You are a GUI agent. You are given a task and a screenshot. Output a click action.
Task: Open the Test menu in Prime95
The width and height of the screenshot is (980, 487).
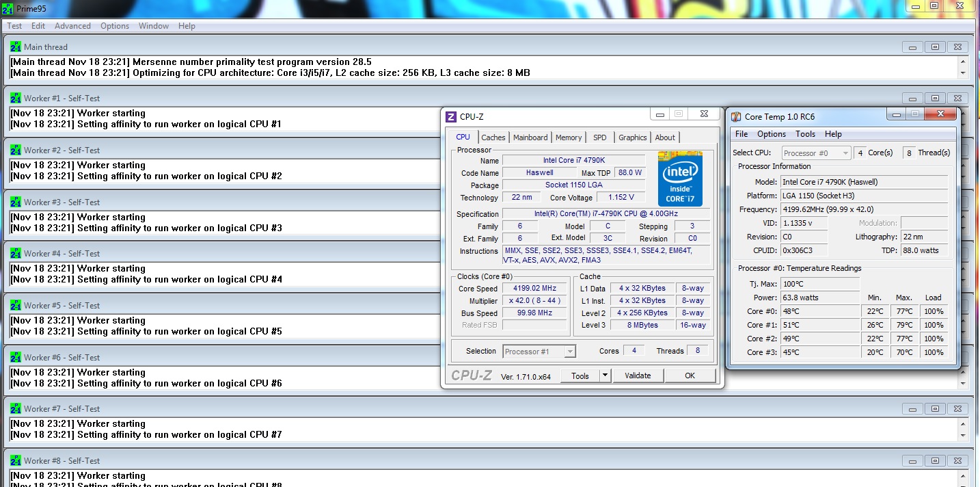(14, 26)
